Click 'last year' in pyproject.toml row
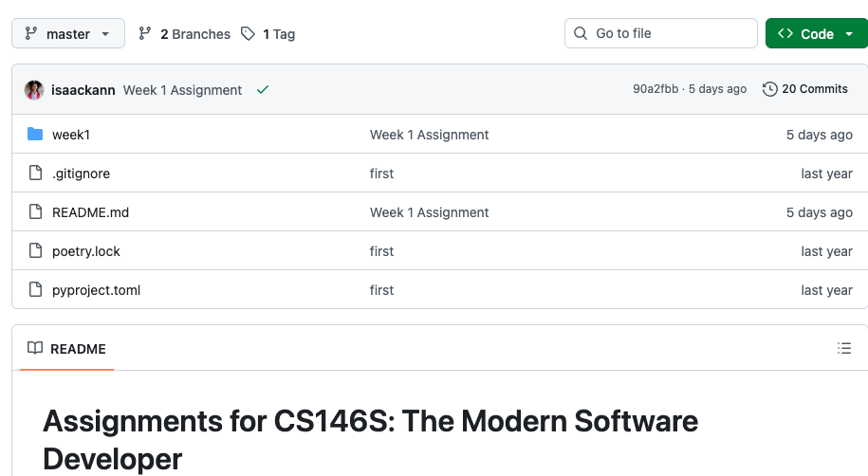Viewport: 868px width, 476px height. click(826, 290)
